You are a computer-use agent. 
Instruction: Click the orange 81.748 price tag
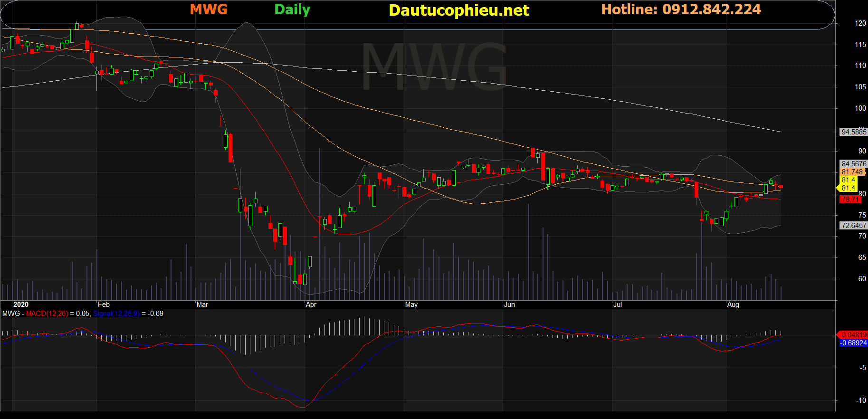click(x=852, y=172)
